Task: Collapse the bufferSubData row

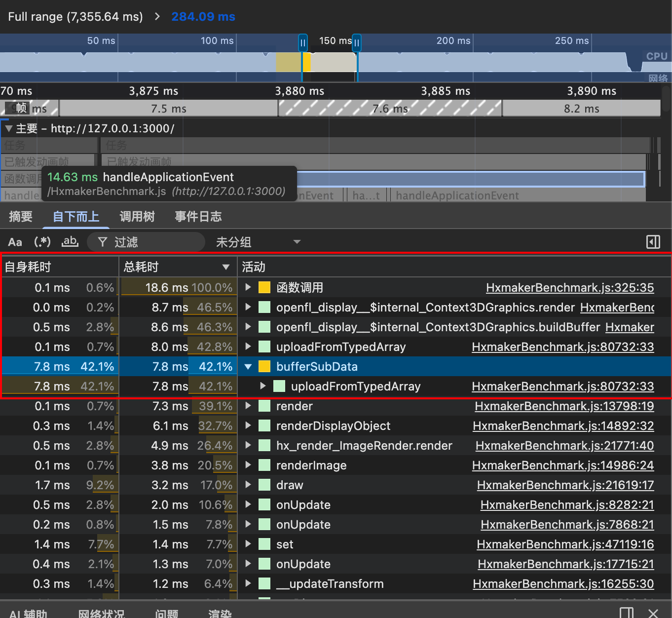Action: click(x=248, y=367)
